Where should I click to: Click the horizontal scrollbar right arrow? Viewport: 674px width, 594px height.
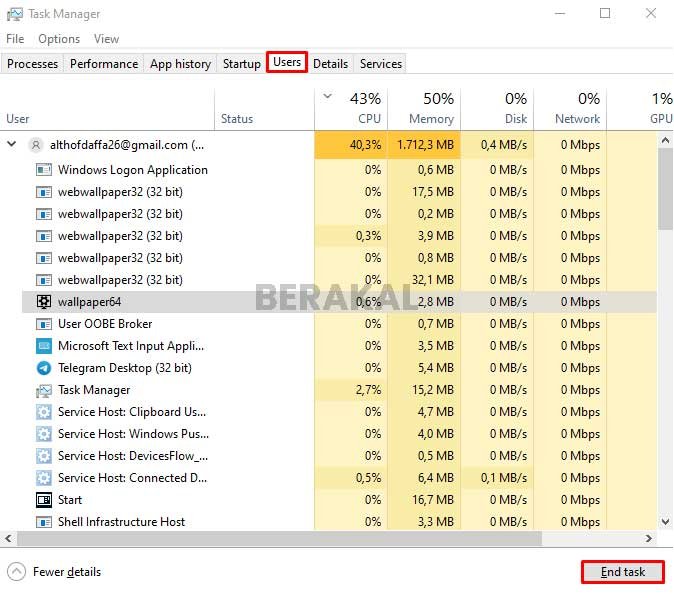coord(648,538)
